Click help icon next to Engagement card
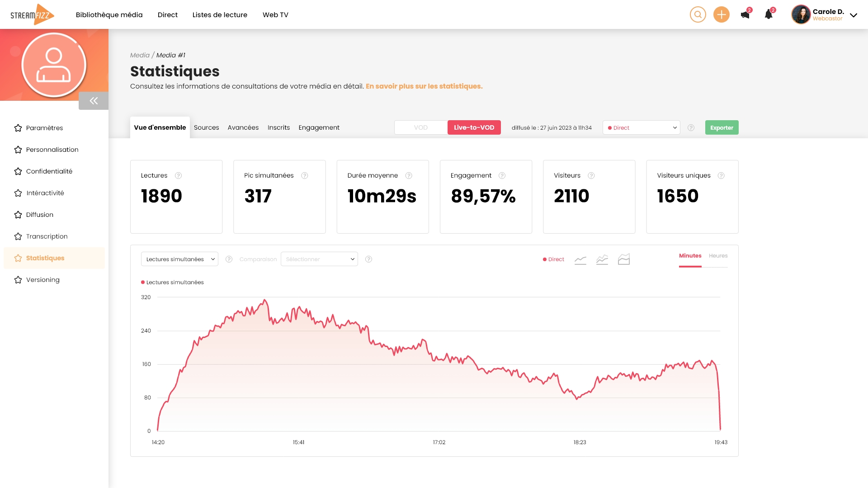Image resolution: width=868 pixels, height=488 pixels. click(502, 176)
